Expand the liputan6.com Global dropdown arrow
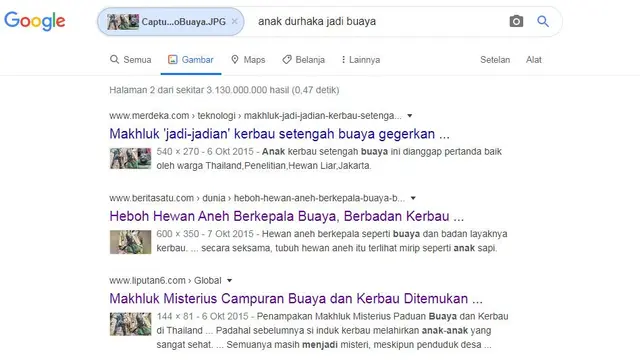The image size is (640, 360). 229,281
